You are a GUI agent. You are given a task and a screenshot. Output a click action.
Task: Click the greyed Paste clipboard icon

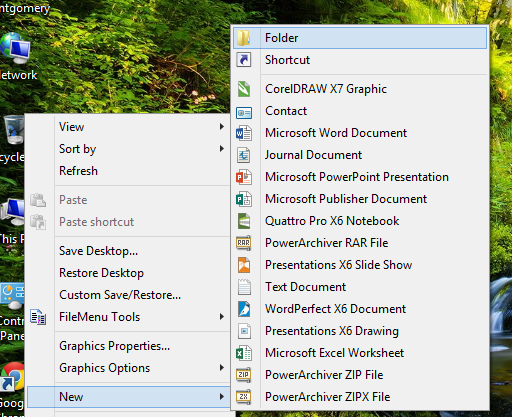(x=38, y=200)
